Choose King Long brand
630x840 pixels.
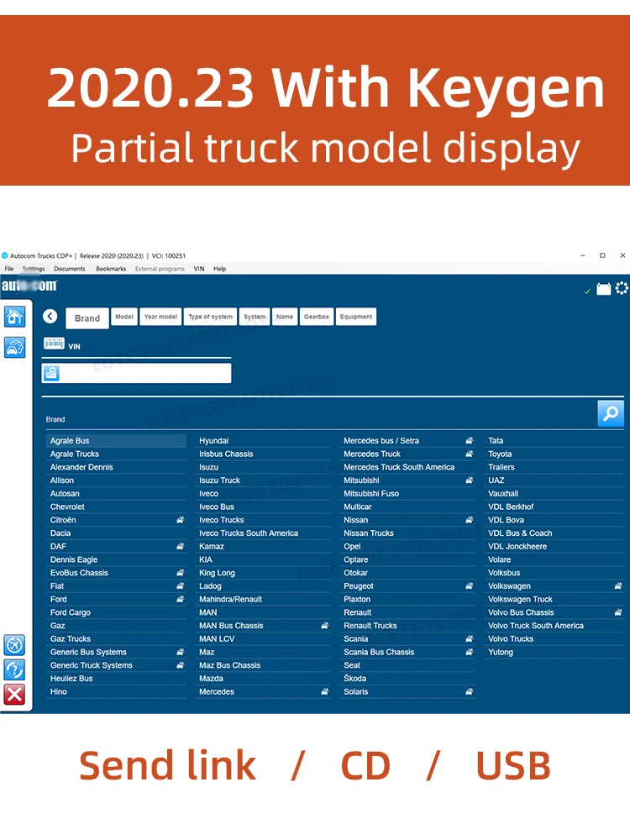click(263, 573)
